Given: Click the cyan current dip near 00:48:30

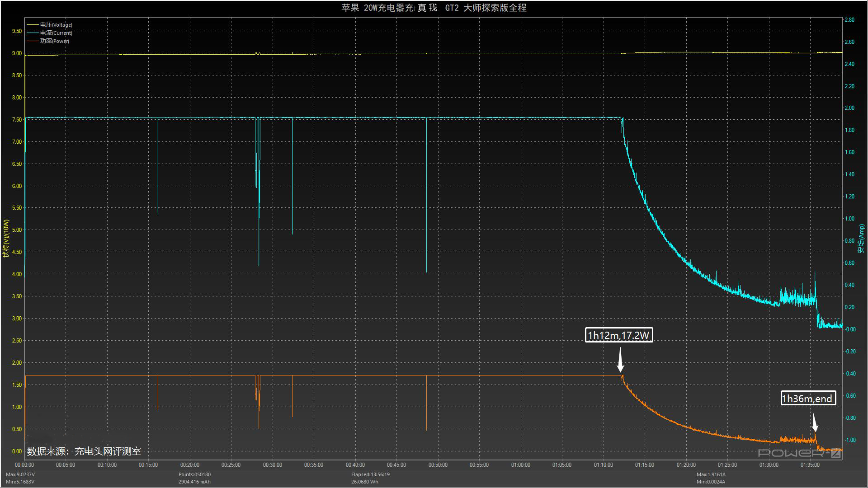Looking at the screenshot, I should (x=426, y=194).
